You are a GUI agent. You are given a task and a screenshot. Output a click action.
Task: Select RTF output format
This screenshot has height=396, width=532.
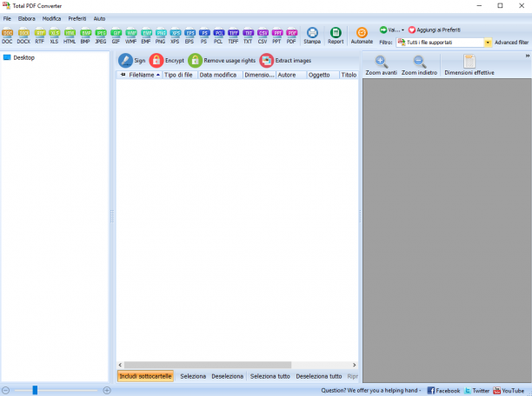point(40,36)
